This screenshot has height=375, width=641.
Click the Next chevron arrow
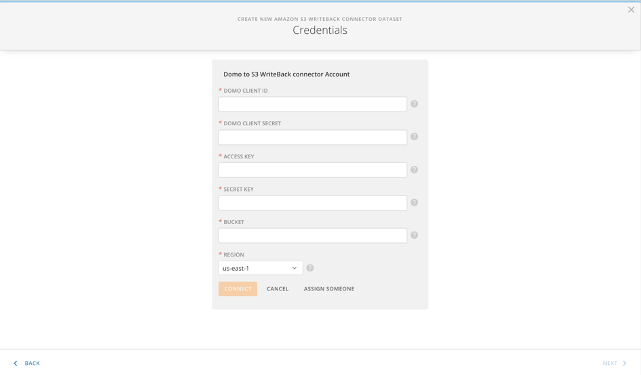[624, 363]
